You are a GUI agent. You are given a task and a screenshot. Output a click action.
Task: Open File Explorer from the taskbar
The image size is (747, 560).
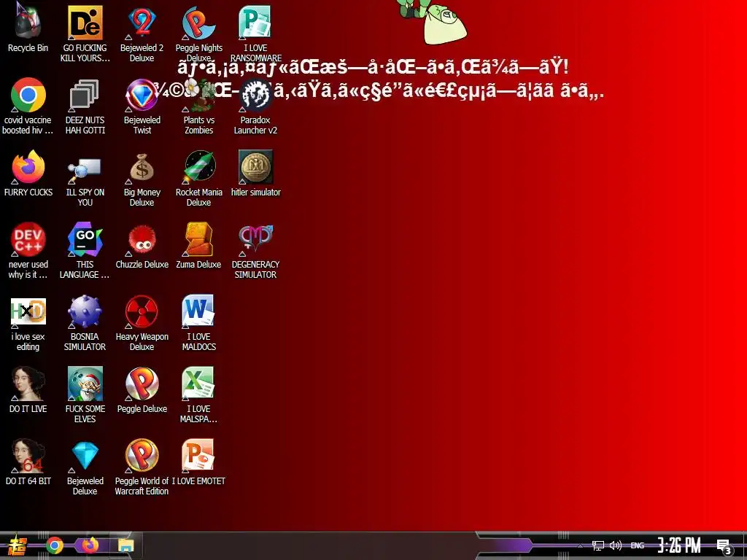click(x=125, y=545)
